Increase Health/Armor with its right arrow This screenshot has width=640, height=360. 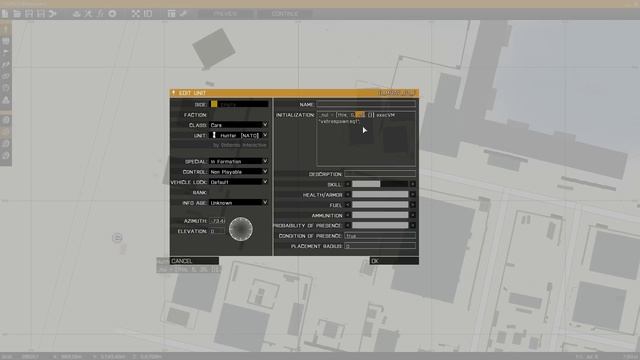413,195
